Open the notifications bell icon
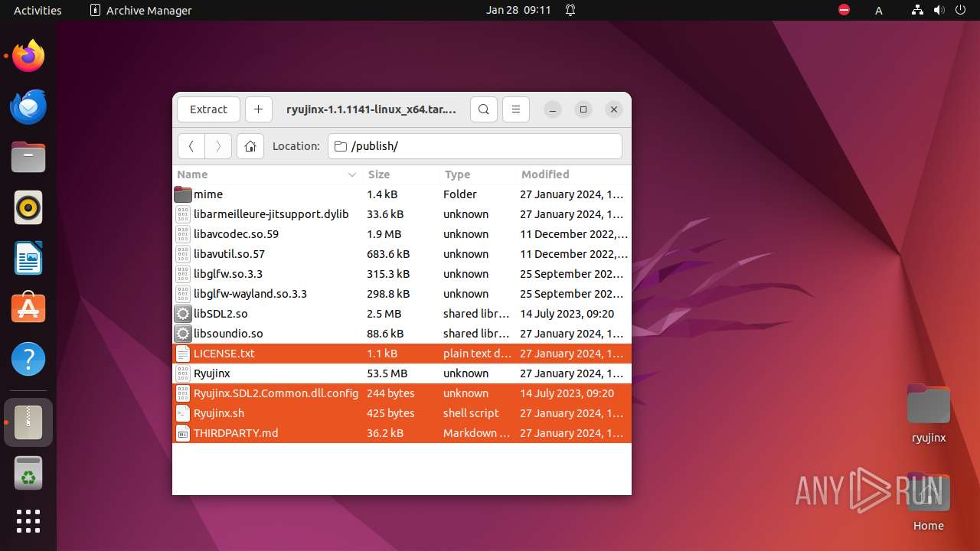The width and height of the screenshot is (980, 551). tap(570, 10)
